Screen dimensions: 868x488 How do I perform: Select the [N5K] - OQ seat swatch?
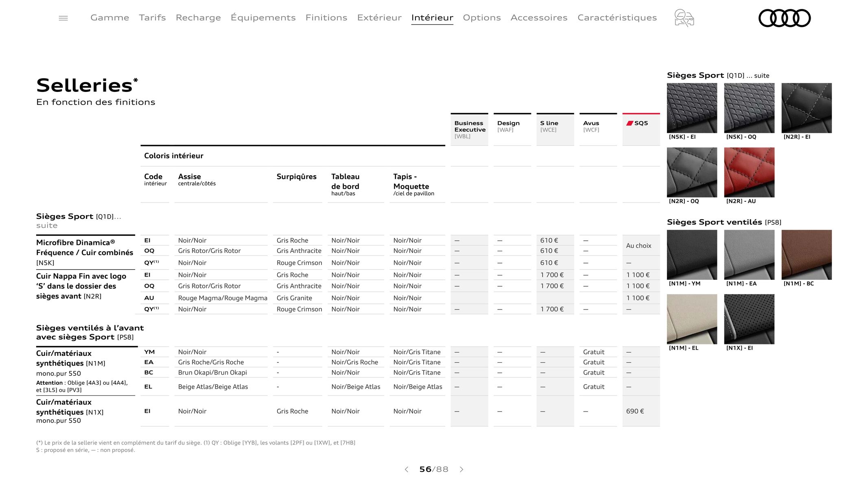749,108
